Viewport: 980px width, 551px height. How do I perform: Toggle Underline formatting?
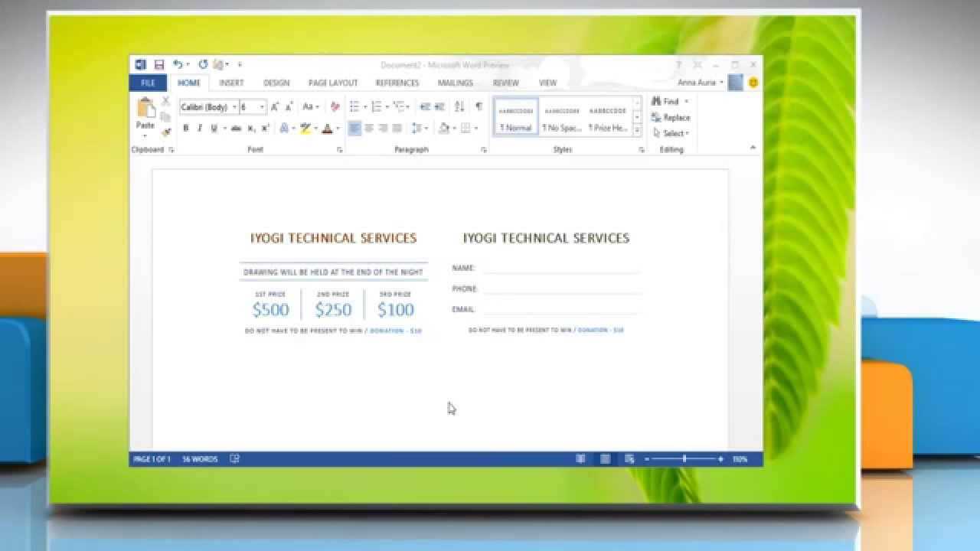[x=214, y=129]
